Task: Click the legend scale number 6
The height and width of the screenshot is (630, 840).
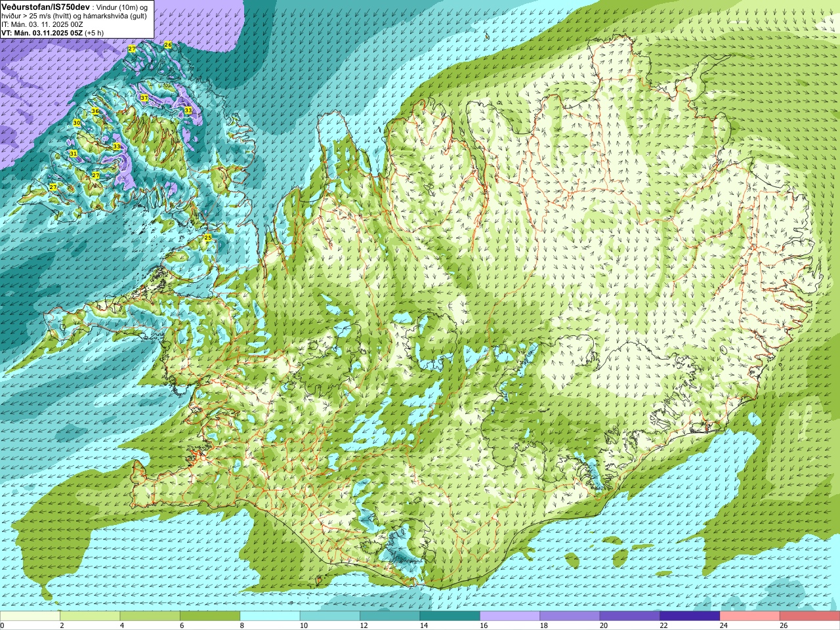Action: [x=182, y=625]
